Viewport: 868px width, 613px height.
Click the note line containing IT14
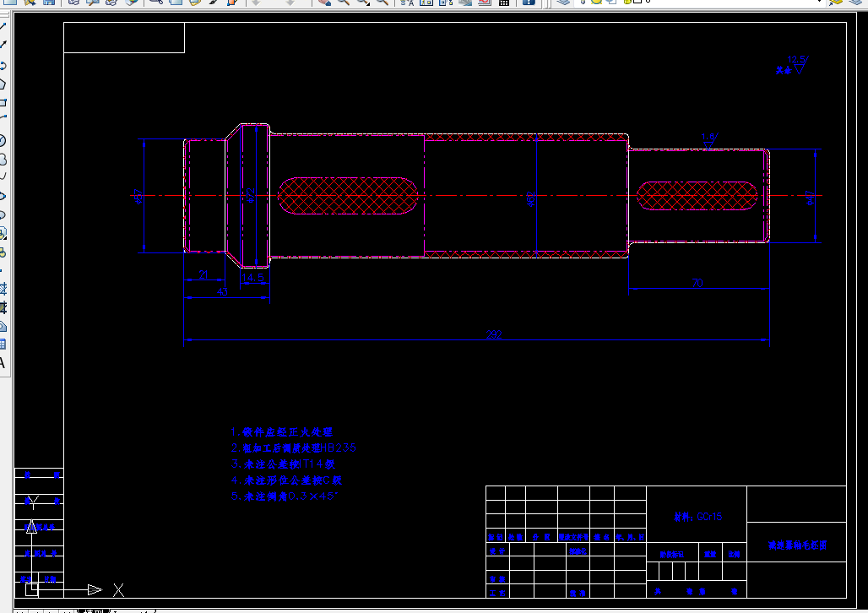[283, 464]
